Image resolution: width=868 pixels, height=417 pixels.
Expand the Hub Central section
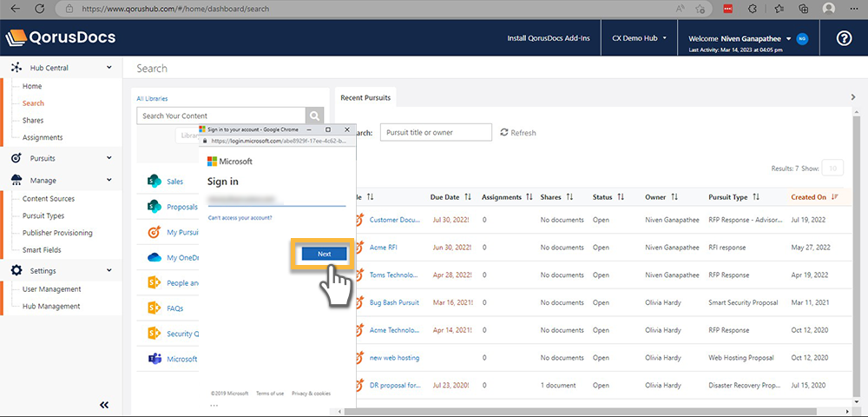click(x=109, y=68)
